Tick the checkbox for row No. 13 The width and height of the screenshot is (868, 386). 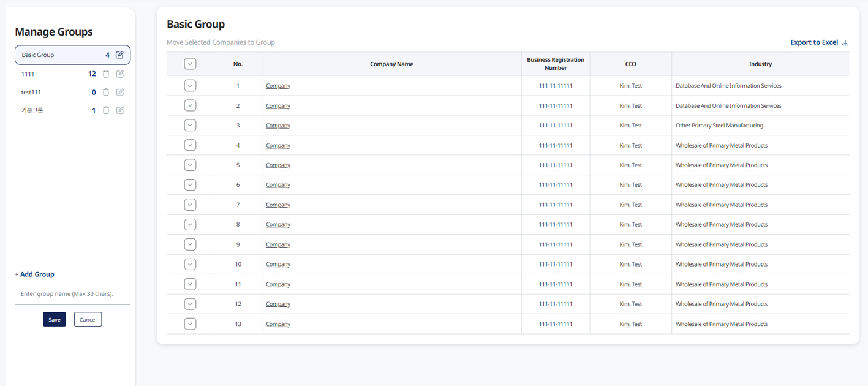[190, 324]
